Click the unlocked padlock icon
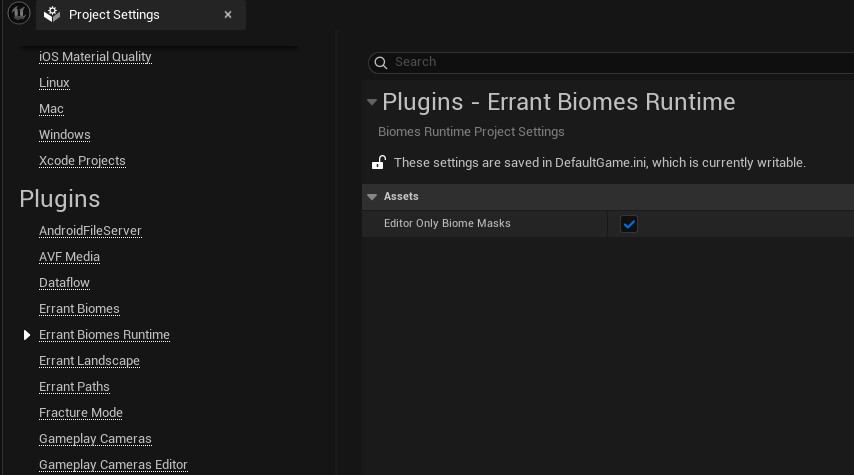Image resolution: width=854 pixels, height=475 pixels. tap(379, 162)
